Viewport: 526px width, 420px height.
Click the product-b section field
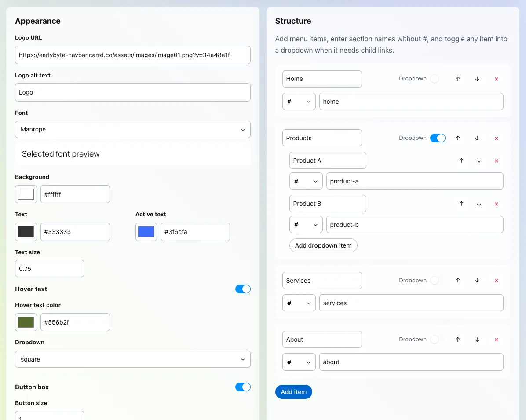[x=415, y=224]
